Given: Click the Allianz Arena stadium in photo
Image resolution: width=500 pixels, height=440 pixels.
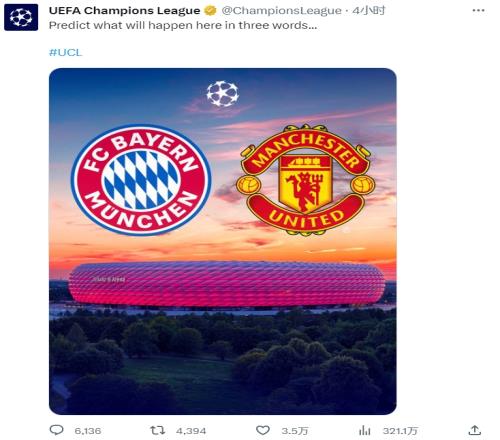Looking at the screenshot, I should [227, 284].
